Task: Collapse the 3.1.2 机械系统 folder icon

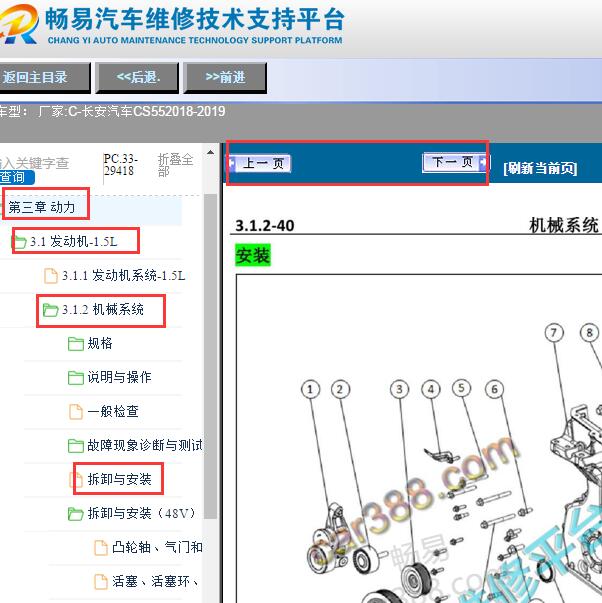Action: [x=50, y=310]
